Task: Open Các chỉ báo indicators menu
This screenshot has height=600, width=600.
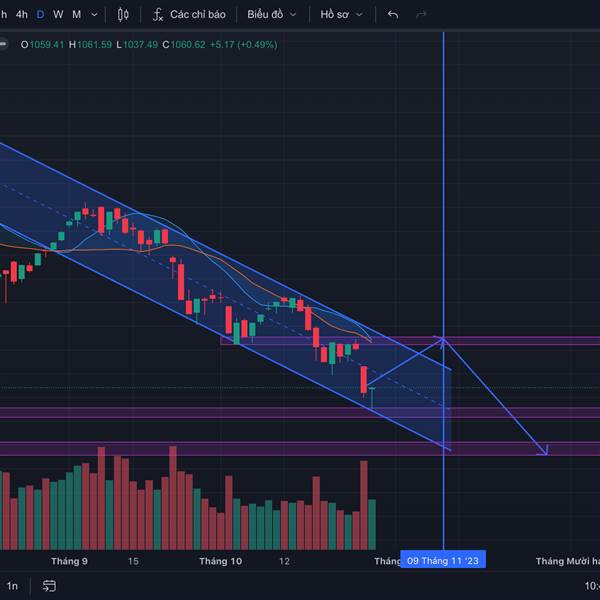Action: (x=189, y=15)
